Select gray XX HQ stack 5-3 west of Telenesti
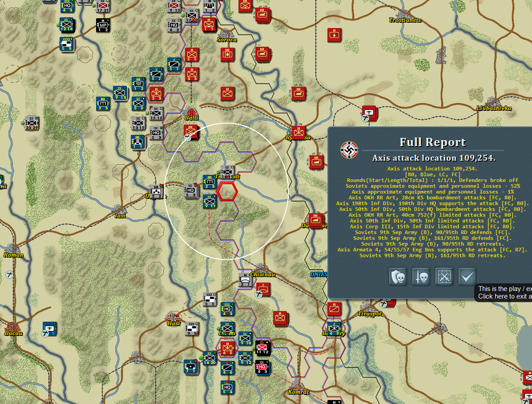Image resolution: width=532 pixels, height=404 pixels. coord(191,190)
